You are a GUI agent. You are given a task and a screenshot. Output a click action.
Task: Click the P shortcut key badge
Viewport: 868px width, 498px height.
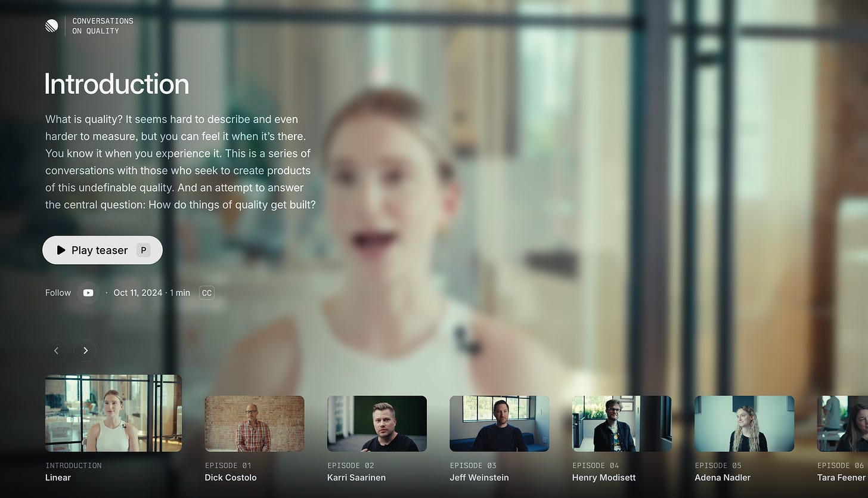(143, 250)
